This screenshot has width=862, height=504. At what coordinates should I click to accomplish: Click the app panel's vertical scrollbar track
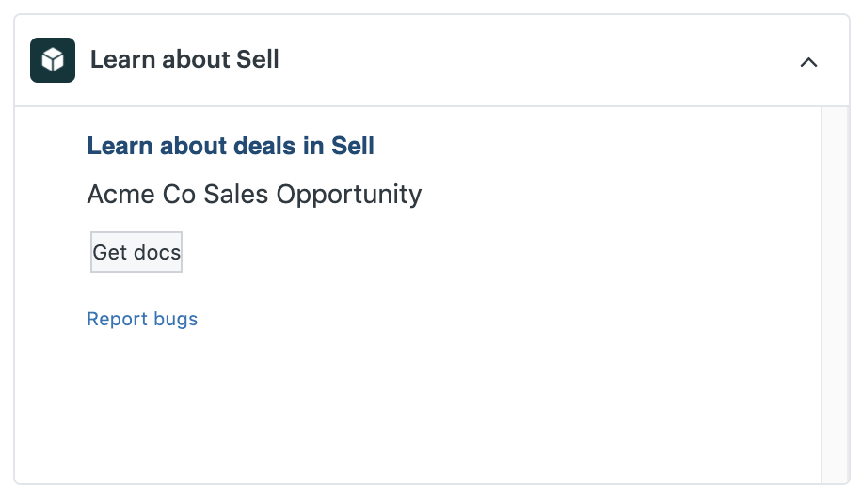tap(835, 295)
